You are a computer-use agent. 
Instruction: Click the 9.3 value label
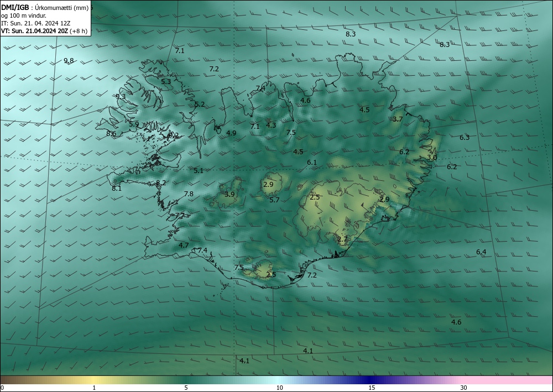[x=121, y=96]
